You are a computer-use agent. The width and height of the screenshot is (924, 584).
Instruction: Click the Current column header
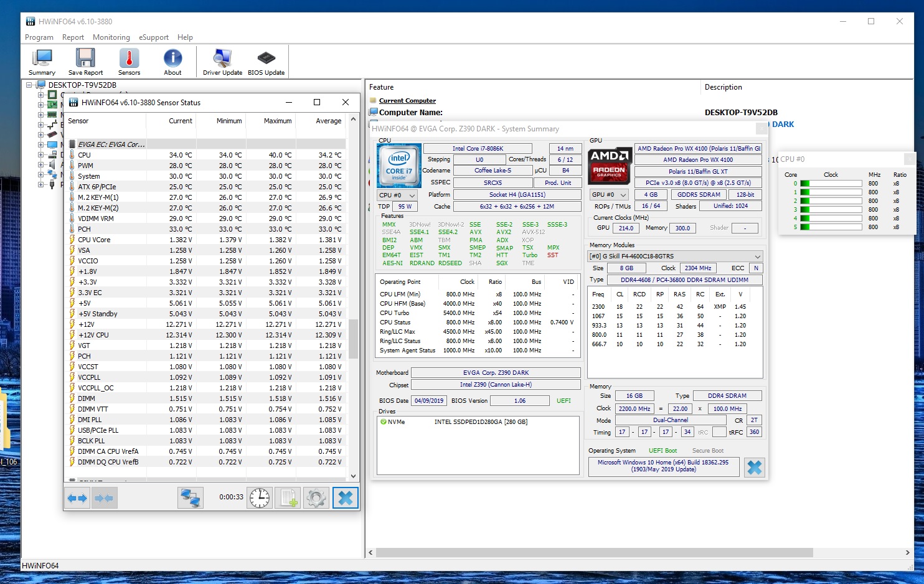171,121
